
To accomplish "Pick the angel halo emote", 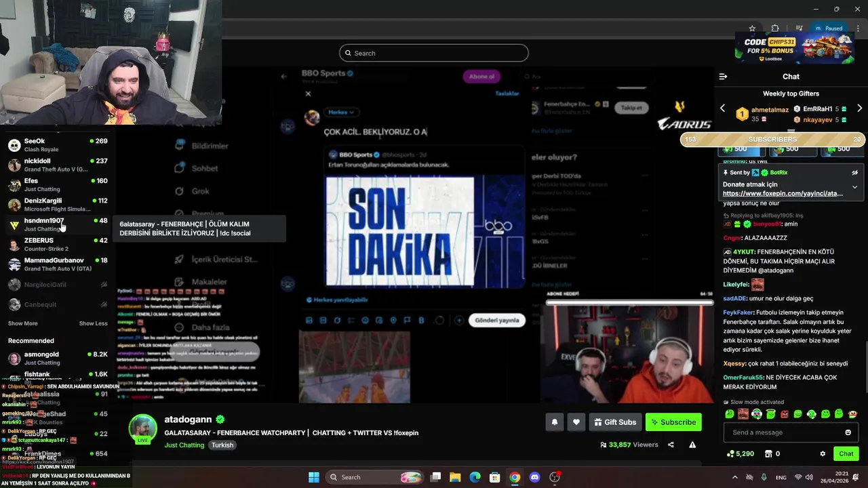I will (x=771, y=414).
